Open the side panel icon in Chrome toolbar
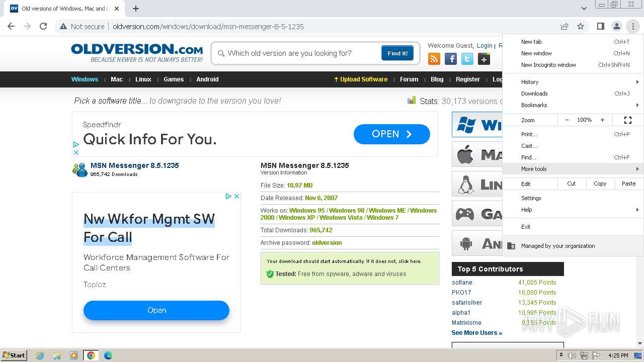644x362 pixels. point(600,27)
